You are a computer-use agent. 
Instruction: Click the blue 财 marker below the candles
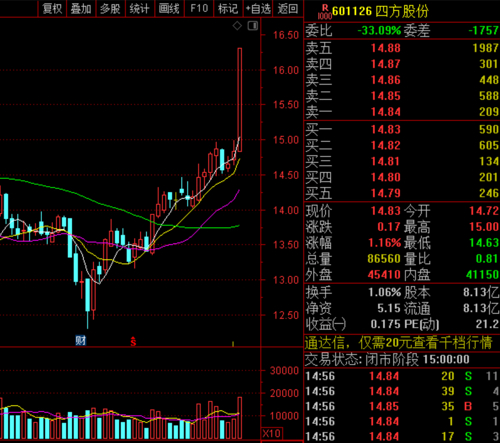(81, 340)
